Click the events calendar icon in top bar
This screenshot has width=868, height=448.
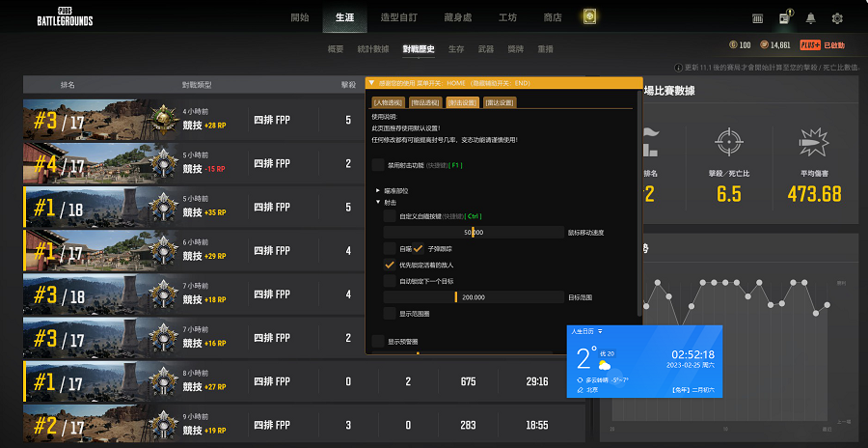(758, 18)
